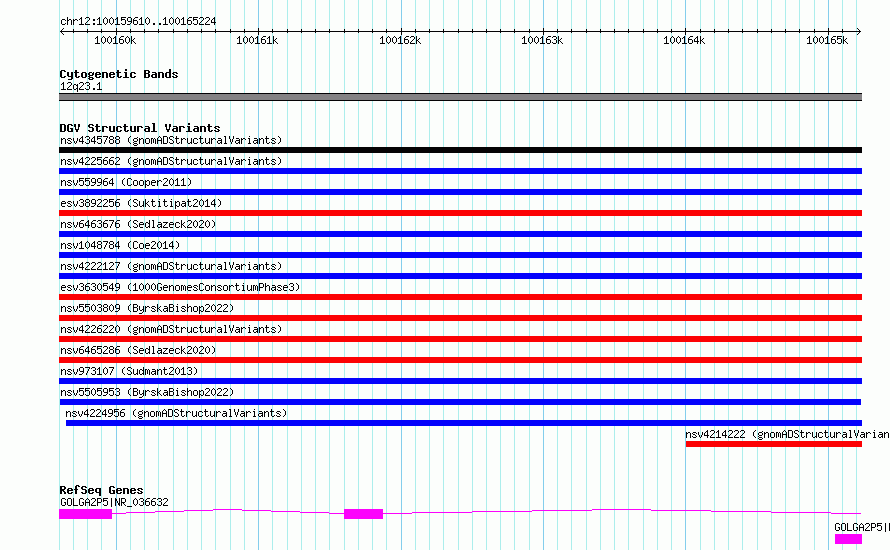The height and width of the screenshot is (550, 890).
Task: Click the nsv4214222 variant label
Action: click(x=787, y=434)
